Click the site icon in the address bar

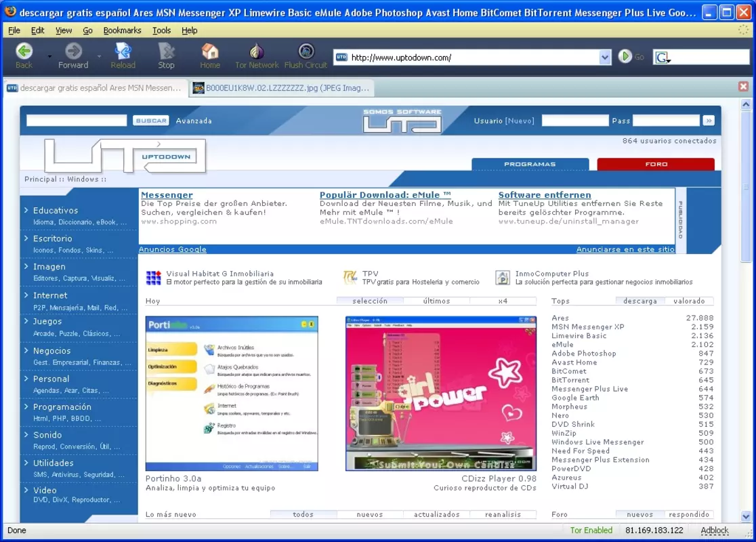pos(341,58)
